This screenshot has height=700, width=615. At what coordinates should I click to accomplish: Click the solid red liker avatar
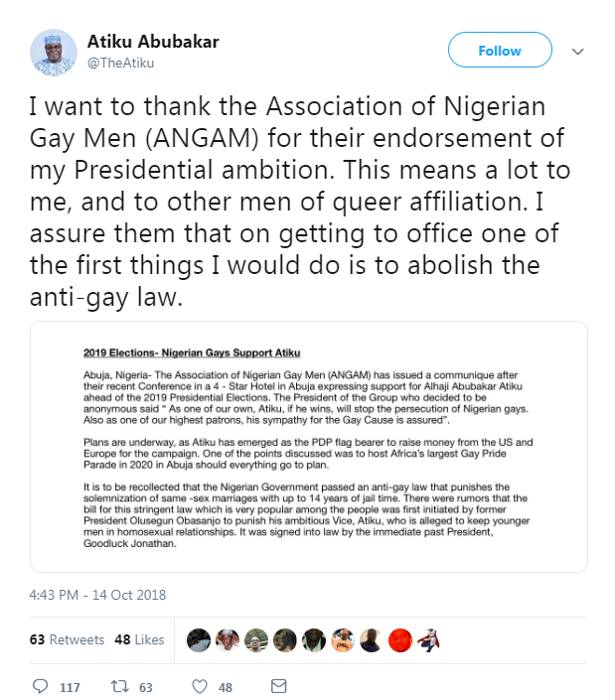pyautogui.click(x=400, y=640)
